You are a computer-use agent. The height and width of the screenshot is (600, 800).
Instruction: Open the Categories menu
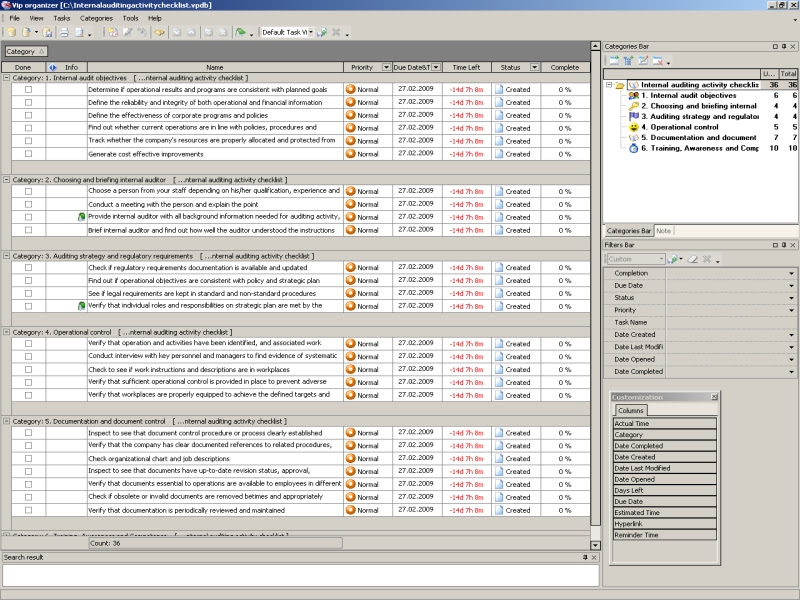coord(96,18)
